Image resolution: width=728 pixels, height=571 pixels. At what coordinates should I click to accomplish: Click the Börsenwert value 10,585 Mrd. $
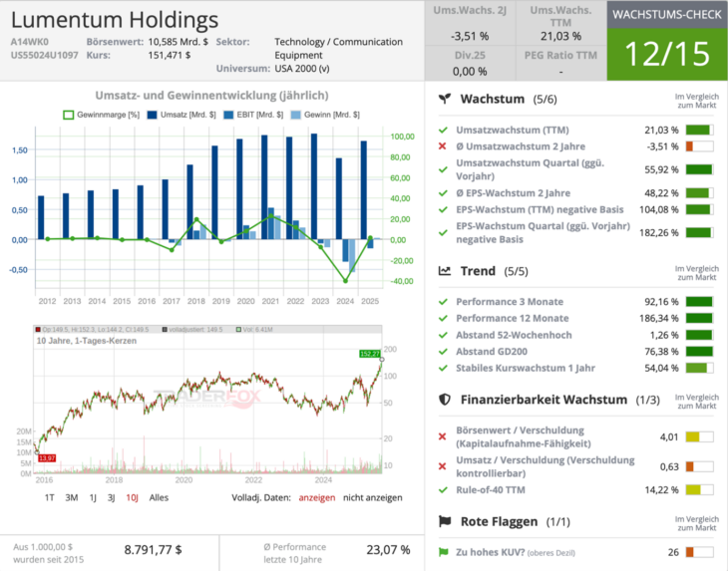tap(179, 42)
